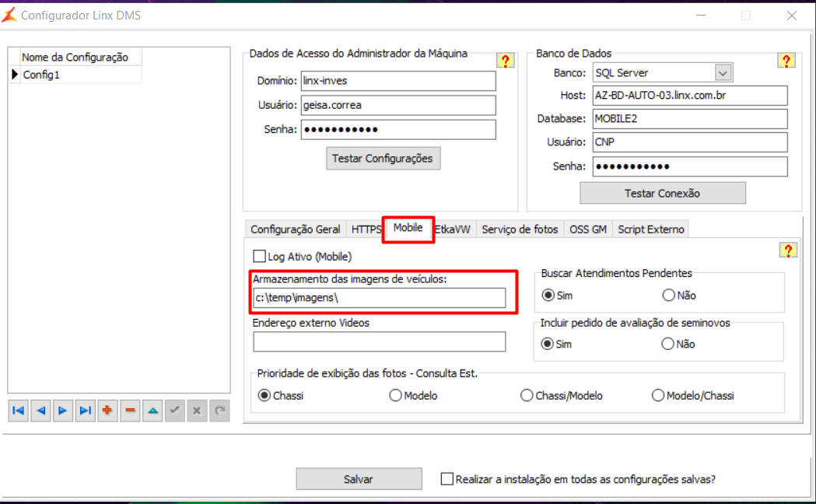Confirm edit with checkmark icon
Screen dimensions: 816x504
(x=175, y=411)
